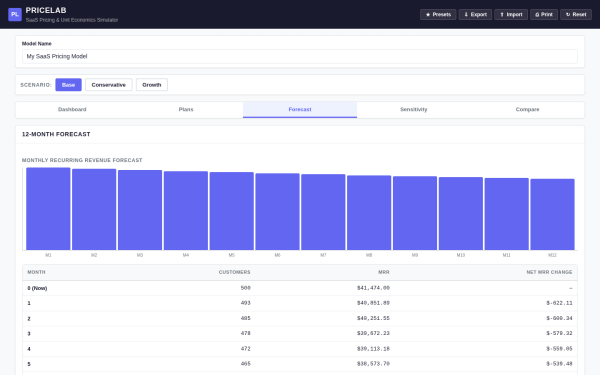Click the M1 bar in the chart
The width and height of the screenshot is (600, 375).
[x=48, y=209]
